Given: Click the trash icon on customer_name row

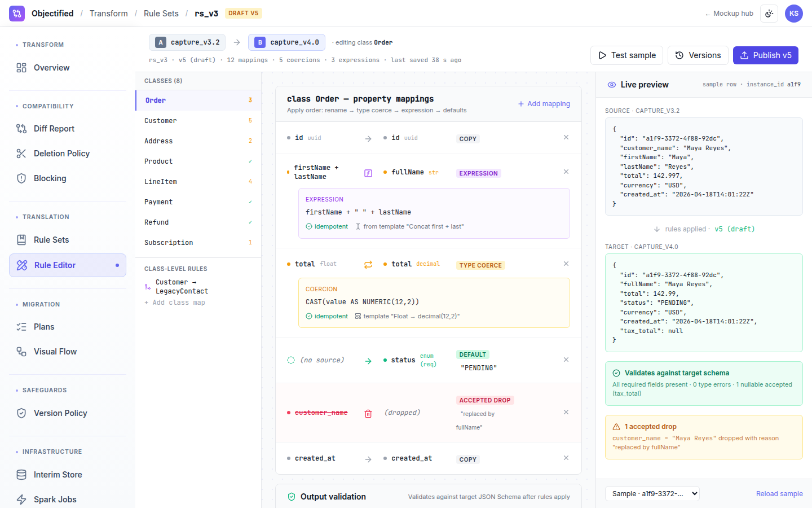Looking at the screenshot, I should coord(368,414).
